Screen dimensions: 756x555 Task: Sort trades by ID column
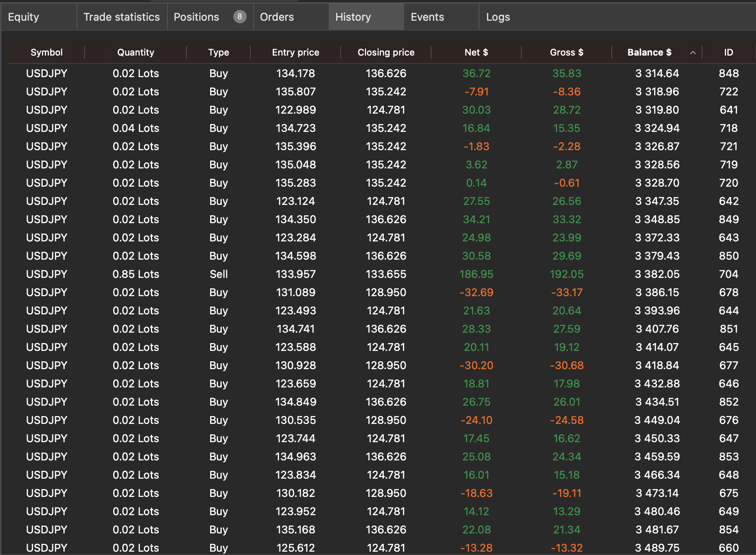point(729,53)
